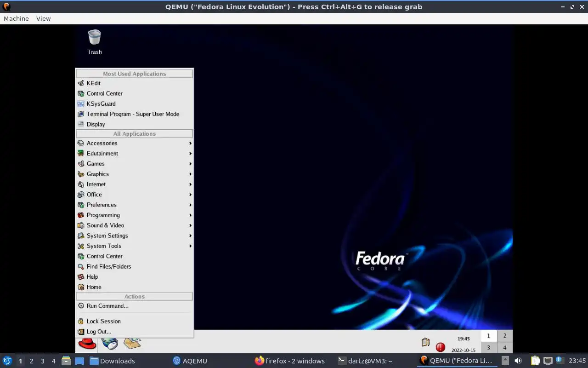Expand the host system tray arrow
Screen dimensions: 588x368
pyautogui.click(x=505, y=361)
